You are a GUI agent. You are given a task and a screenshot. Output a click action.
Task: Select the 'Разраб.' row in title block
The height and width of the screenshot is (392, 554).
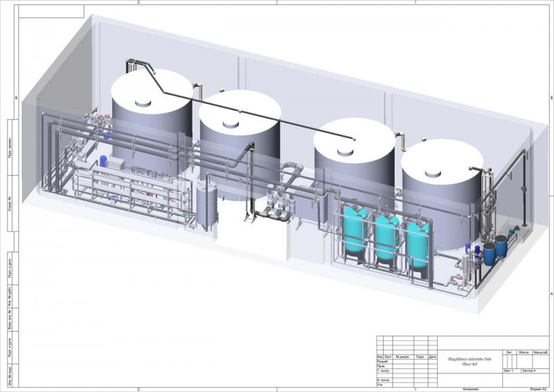coord(407,362)
